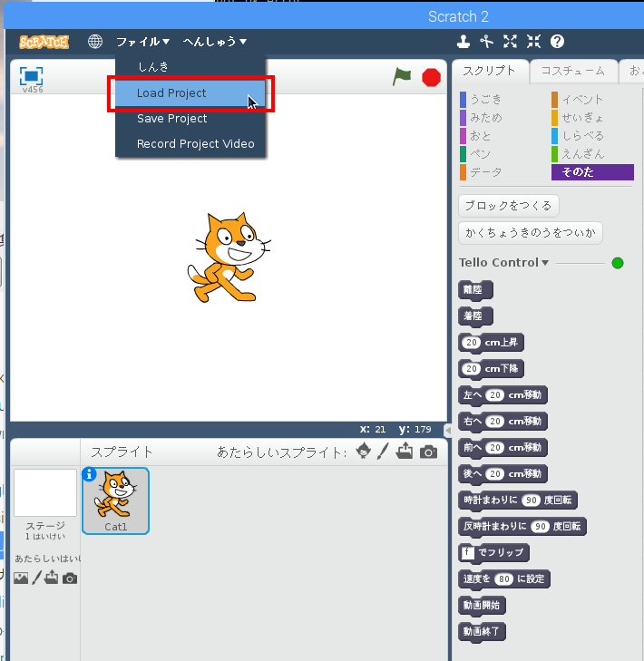Click the Scratch logo
This screenshot has width=644, height=661.
point(44,42)
